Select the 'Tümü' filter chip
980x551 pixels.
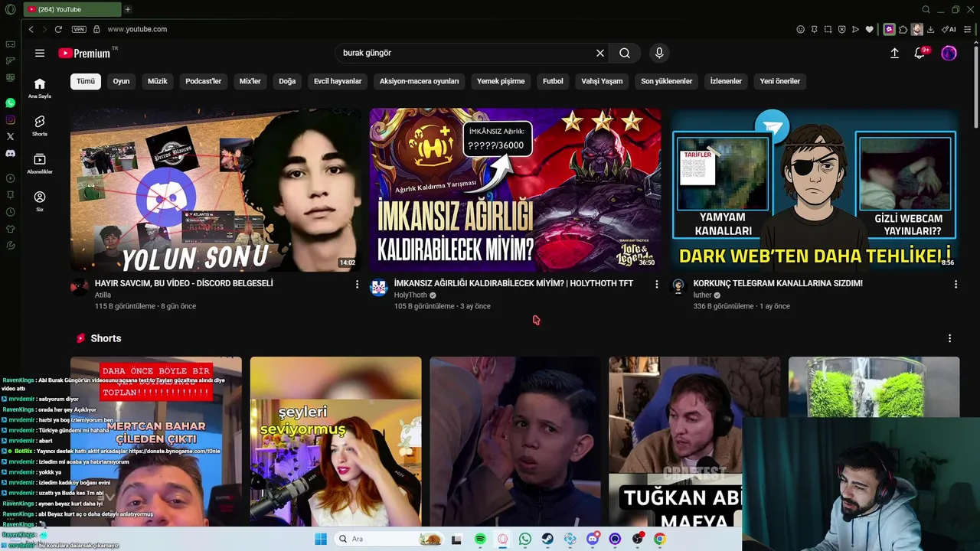pos(86,81)
